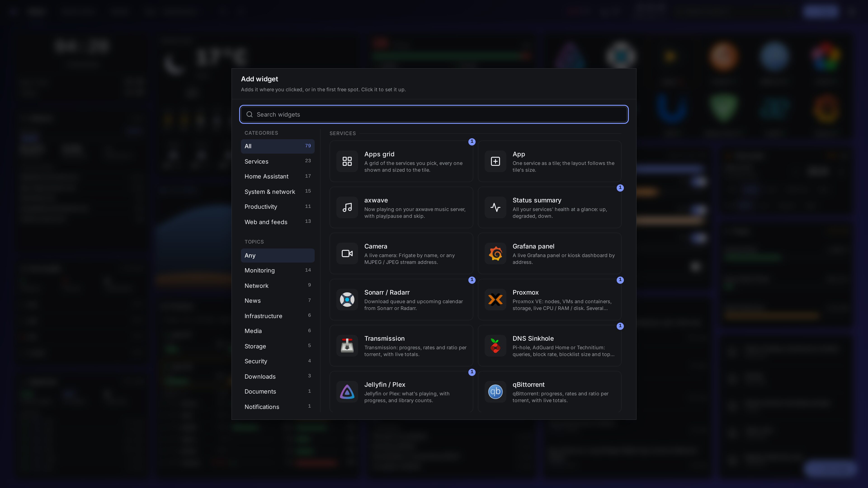Select the All category
The height and width of the screenshot is (488, 868).
point(278,146)
